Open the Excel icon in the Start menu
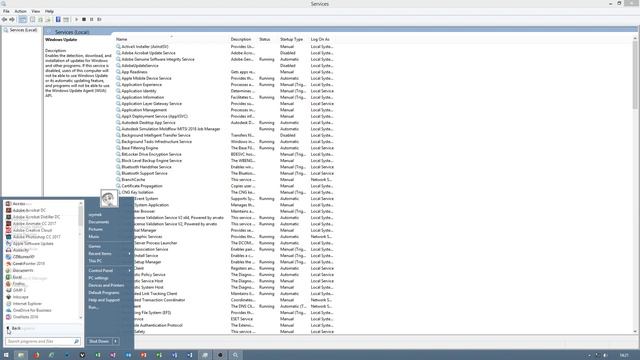Screen dimensions: 640x360 (9, 277)
